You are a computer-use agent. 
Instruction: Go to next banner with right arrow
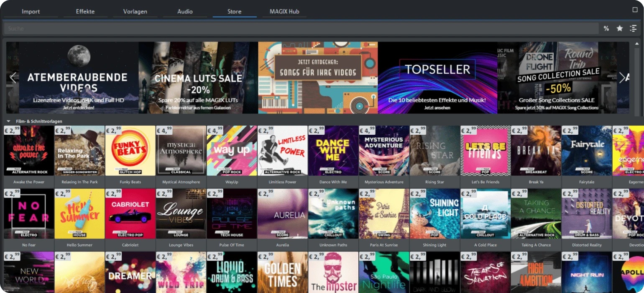622,77
